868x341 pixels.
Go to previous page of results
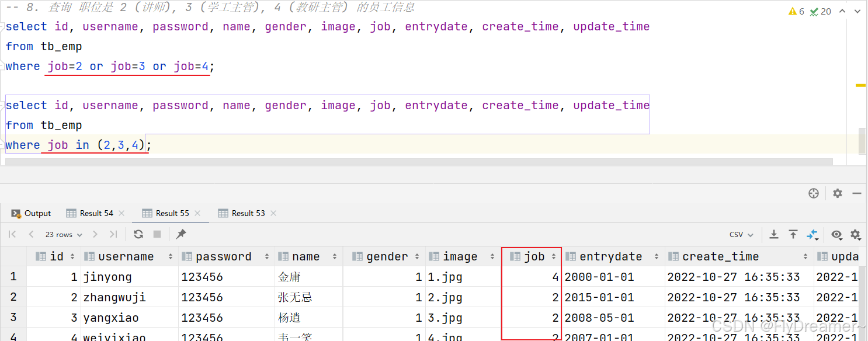tap(31, 234)
